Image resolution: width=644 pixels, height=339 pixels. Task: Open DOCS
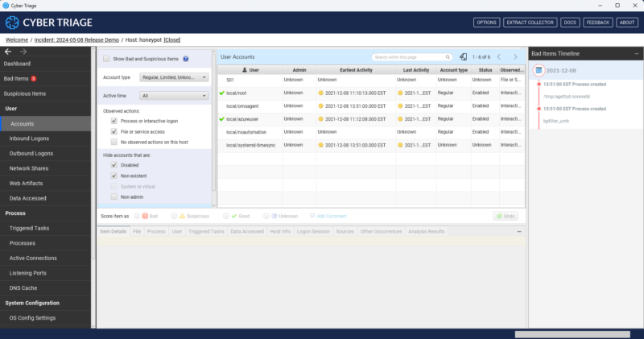click(x=570, y=23)
